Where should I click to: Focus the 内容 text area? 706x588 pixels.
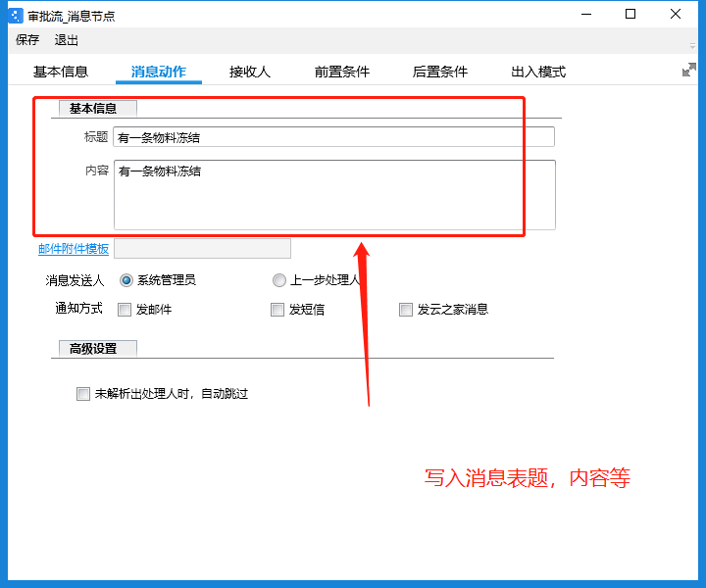tap(334, 195)
